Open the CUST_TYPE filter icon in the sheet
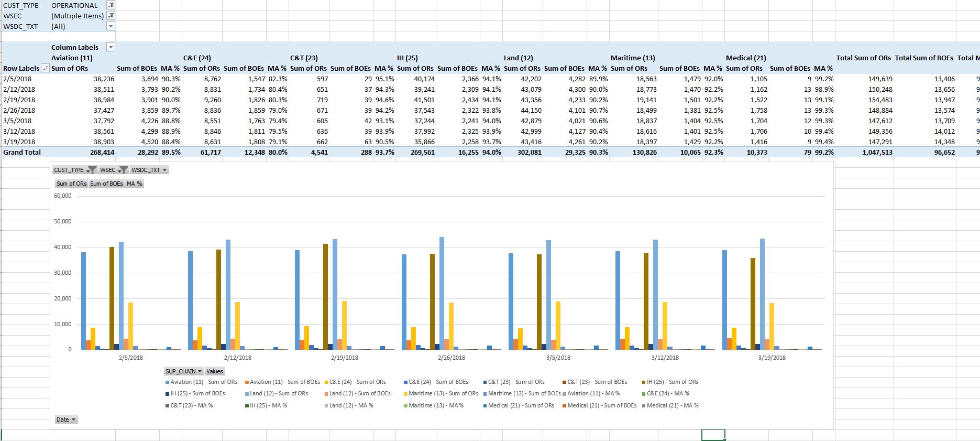This screenshot has width=980, height=441. [111, 5]
